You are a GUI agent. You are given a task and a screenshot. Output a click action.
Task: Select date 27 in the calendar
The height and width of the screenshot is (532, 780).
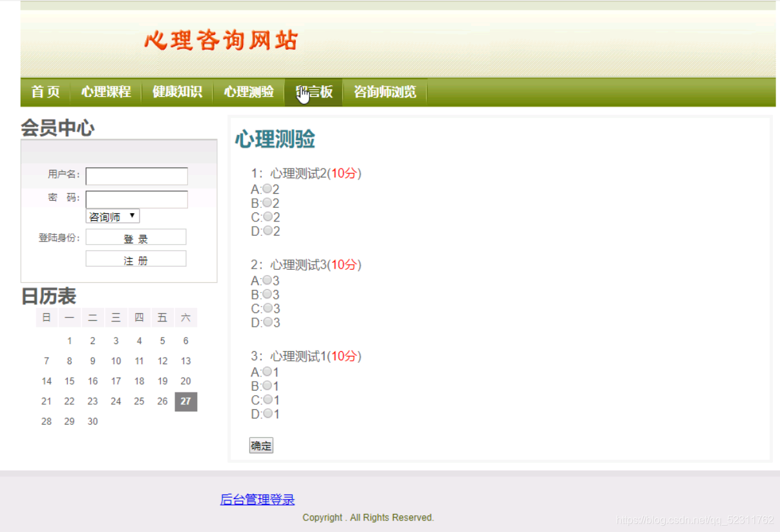click(x=185, y=402)
